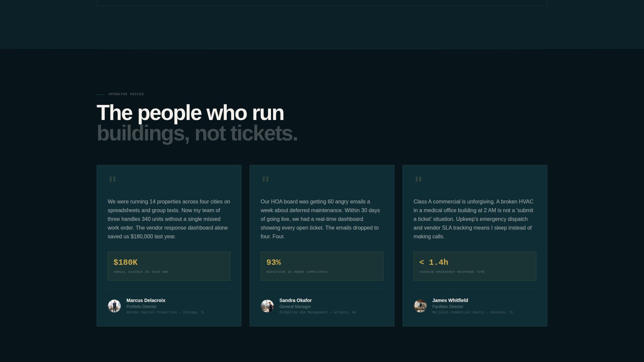Click the $180K annual savings stat box
This screenshot has width=644, height=362.
169,266
